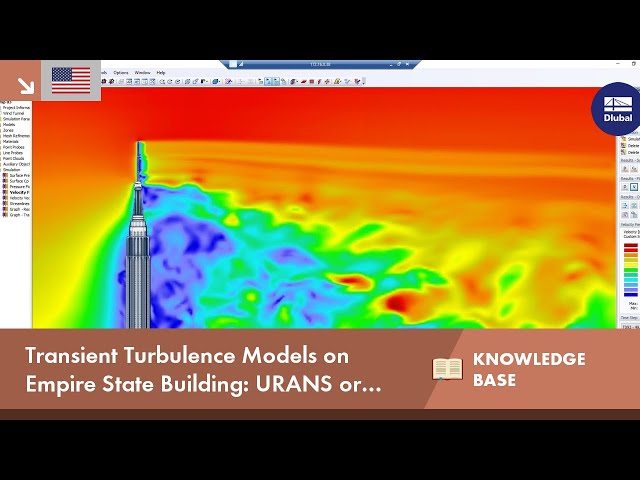Open the Help menu
The width and height of the screenshot is (640, 480).
click(x=161, y=73)
